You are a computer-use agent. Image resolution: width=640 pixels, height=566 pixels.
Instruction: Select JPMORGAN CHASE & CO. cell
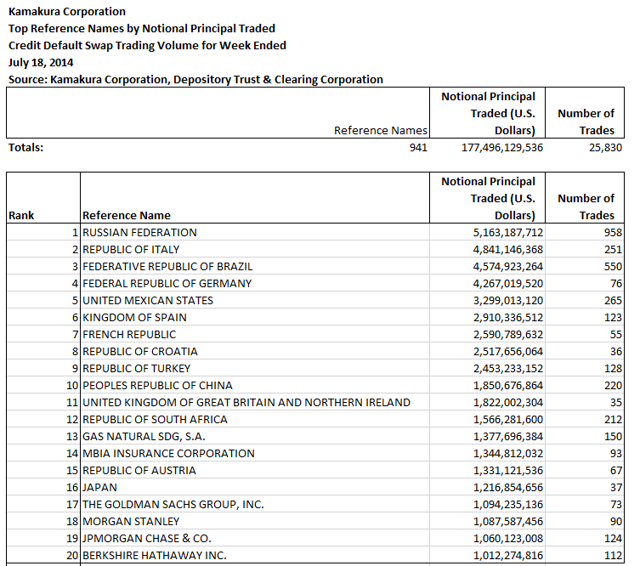[255, 538]
